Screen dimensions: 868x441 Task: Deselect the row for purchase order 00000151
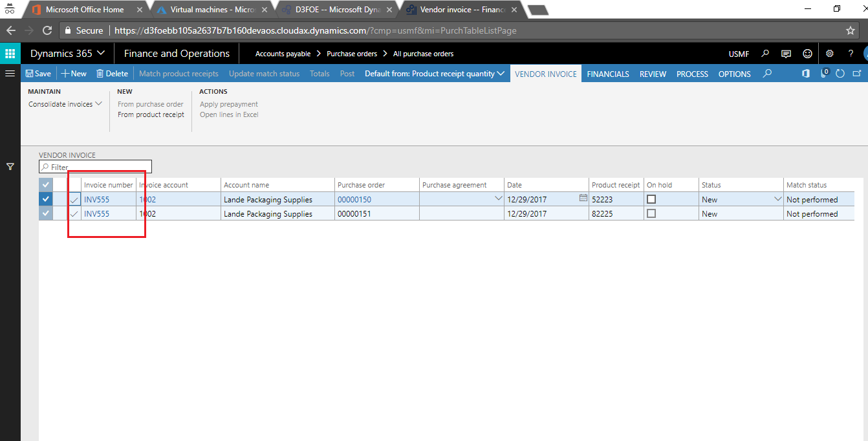point(45,213)
